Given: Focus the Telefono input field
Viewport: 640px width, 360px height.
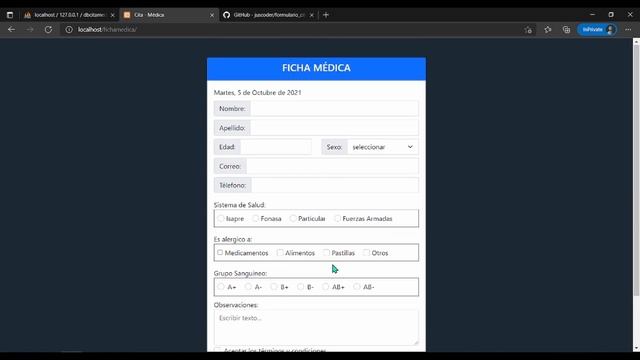Looking at the screenshot, I should 335,185.
